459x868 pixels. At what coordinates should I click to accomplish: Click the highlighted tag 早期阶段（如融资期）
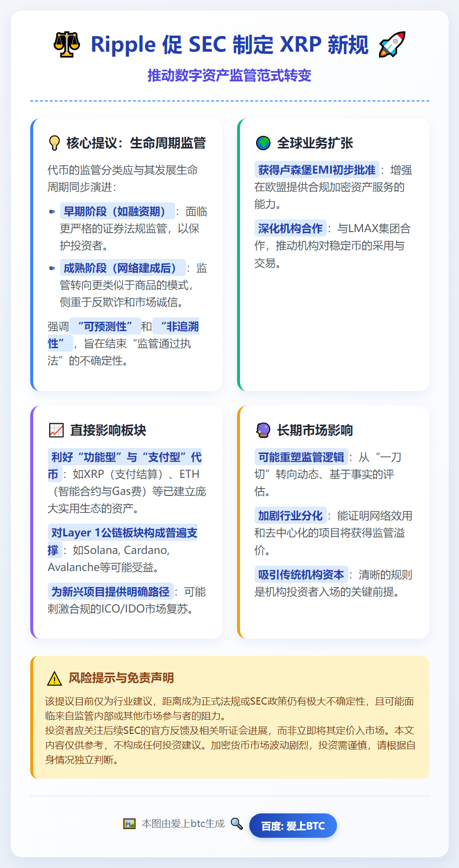click(x=117, y=211)
